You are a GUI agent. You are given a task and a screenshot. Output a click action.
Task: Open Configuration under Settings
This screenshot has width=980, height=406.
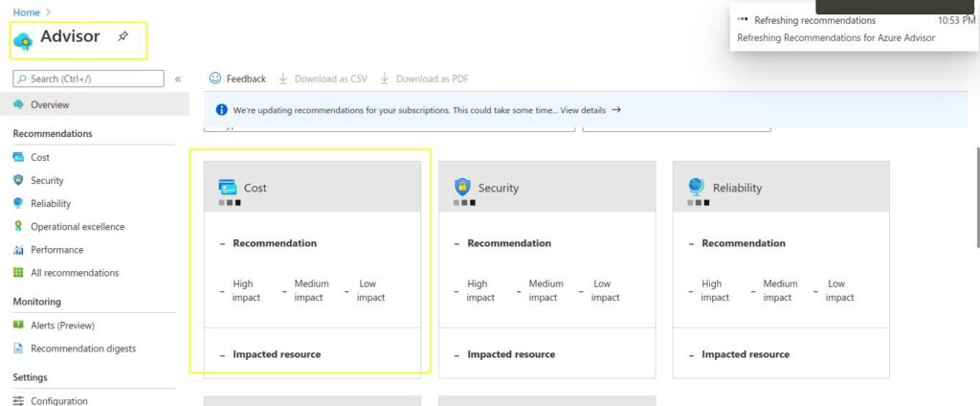coord(58,401)
